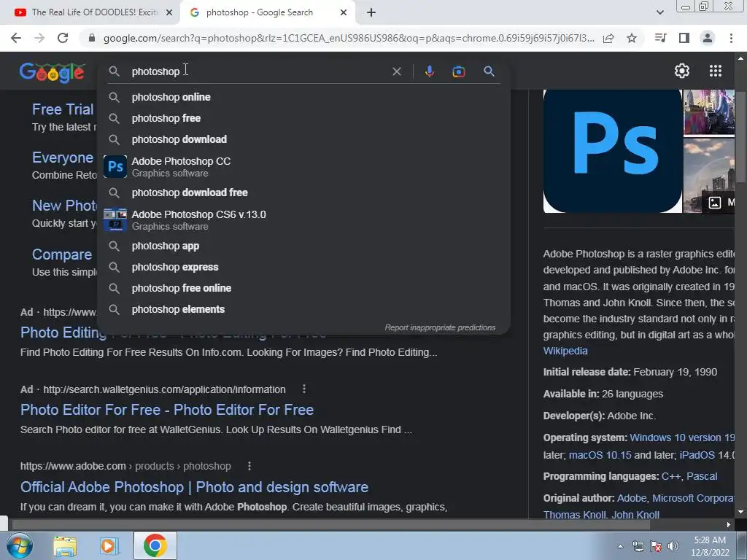Open the adobe.com result options dots

(x=249, y=466)
